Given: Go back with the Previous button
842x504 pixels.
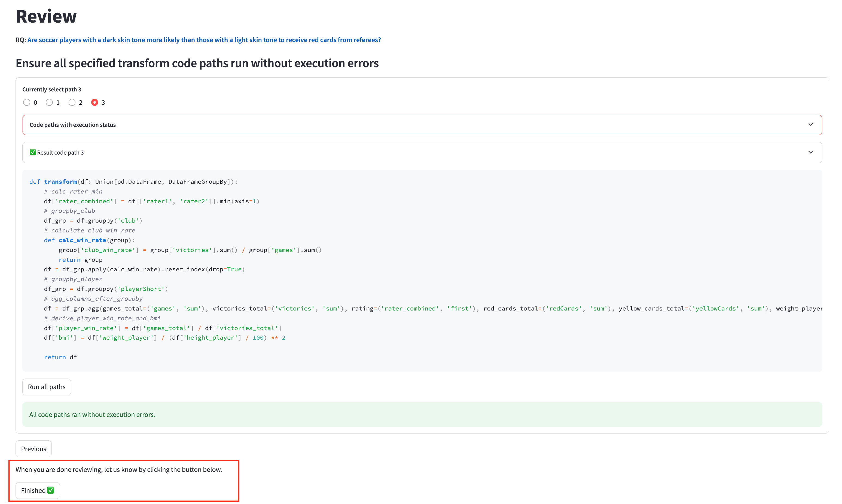Looking at the screenshot, I should 34,449.
